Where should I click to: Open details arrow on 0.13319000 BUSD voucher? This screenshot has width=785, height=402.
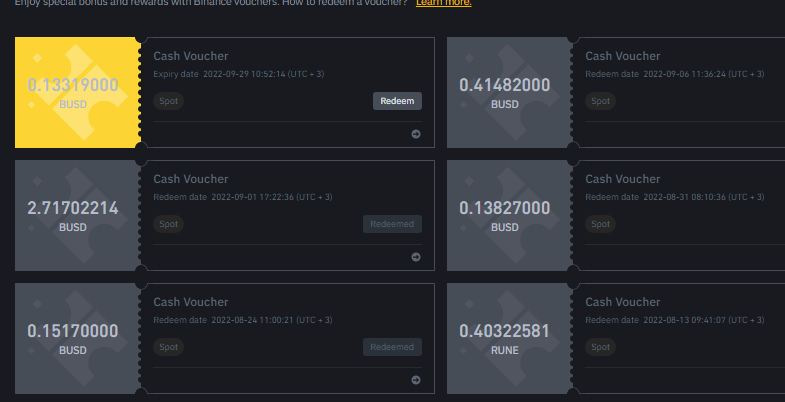(416, 134)
